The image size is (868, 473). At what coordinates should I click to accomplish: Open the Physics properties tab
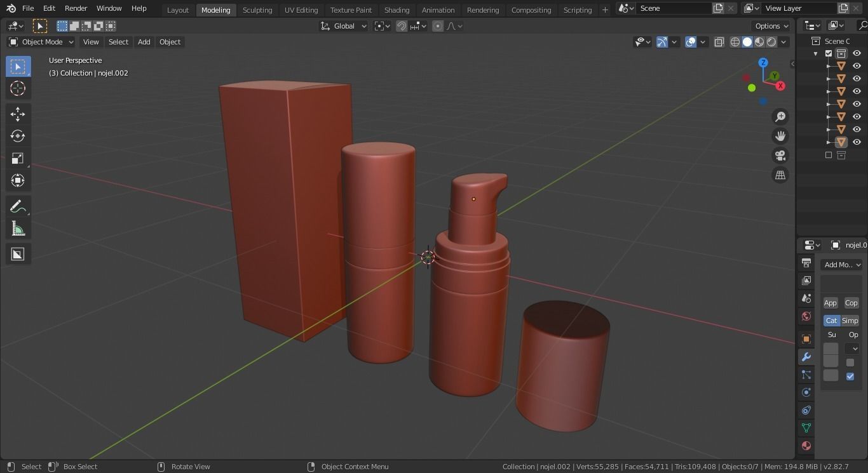click(x=806, y=392)
